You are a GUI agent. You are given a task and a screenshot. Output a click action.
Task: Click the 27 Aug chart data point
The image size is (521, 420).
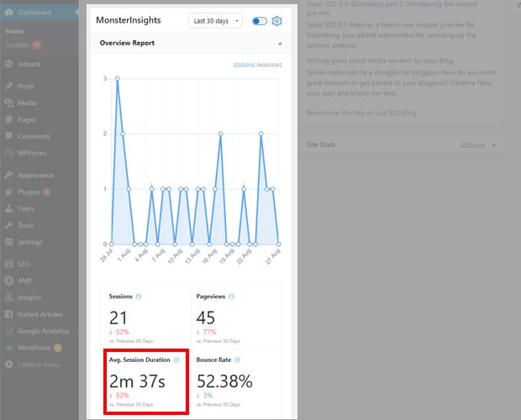278,244
